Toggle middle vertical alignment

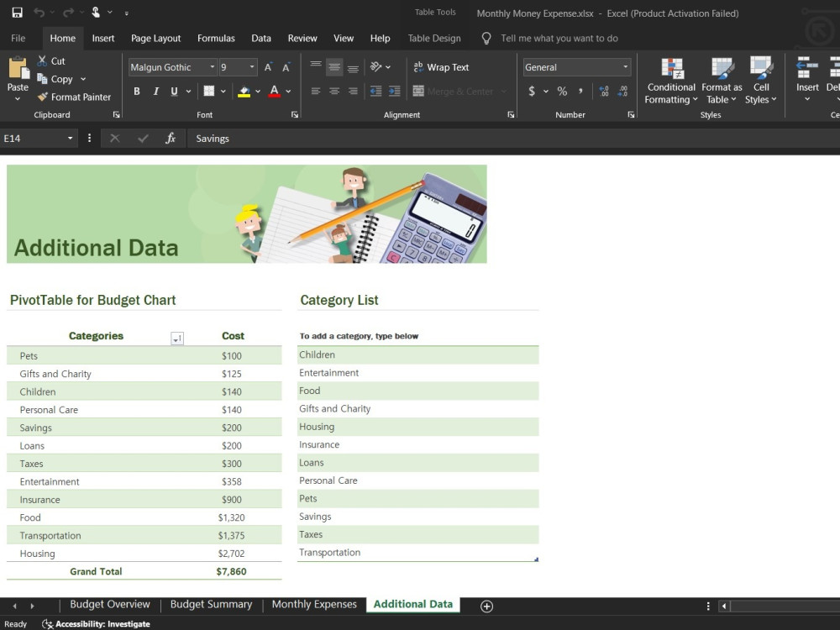(x=333, y=67)
